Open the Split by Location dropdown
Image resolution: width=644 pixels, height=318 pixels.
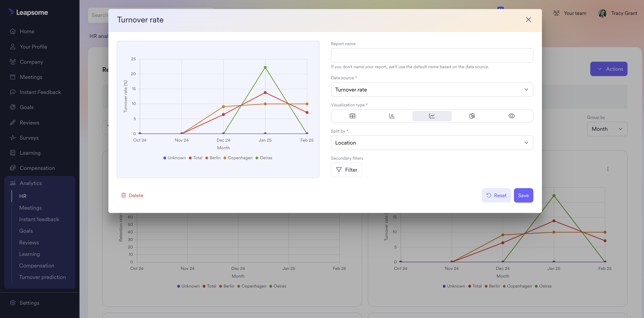(432, 143)
